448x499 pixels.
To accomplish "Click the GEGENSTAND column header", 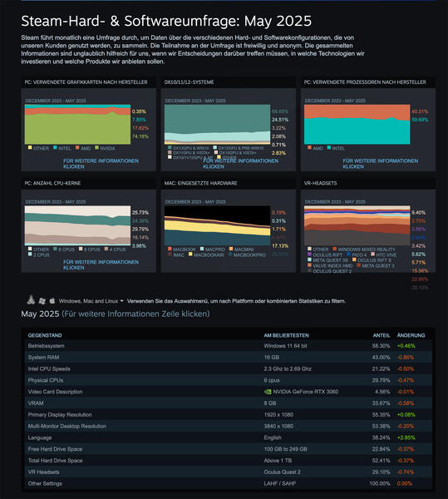I will pyautogui.click(x=45, y=335).
